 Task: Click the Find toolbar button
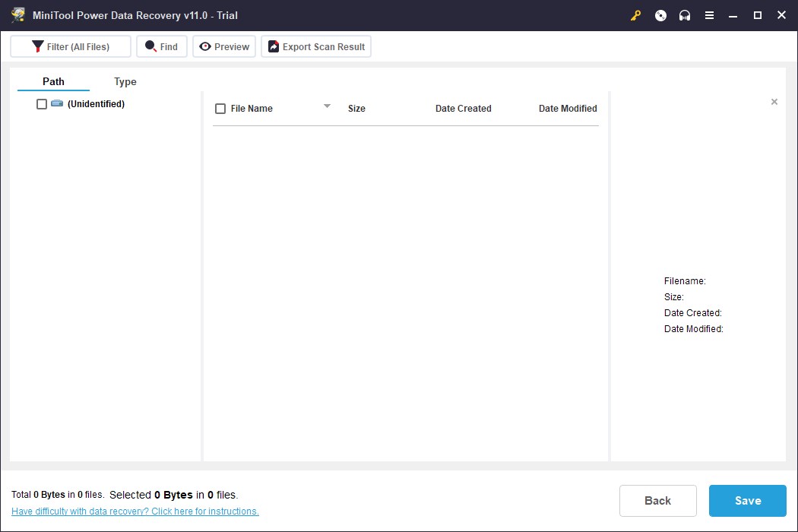coord(162,46)
